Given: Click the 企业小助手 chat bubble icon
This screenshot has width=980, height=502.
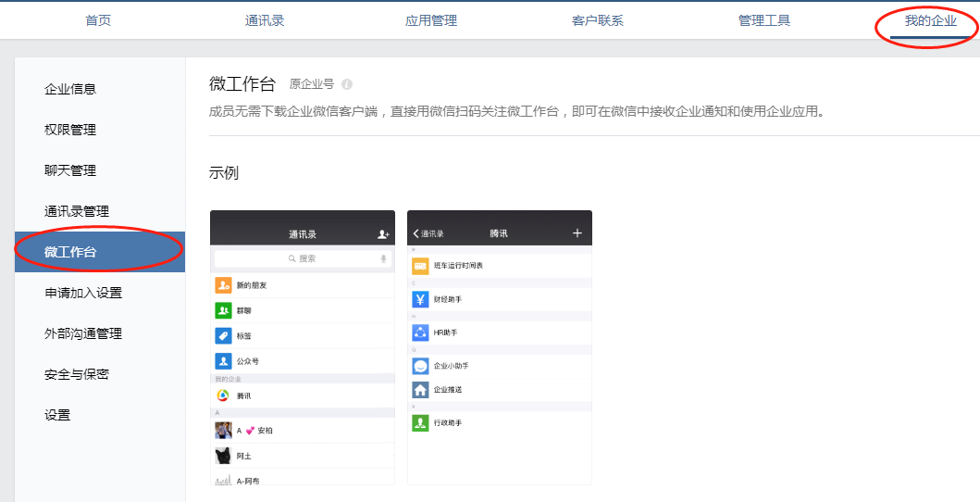Looking at the screenshot, I should coord(421,366).
